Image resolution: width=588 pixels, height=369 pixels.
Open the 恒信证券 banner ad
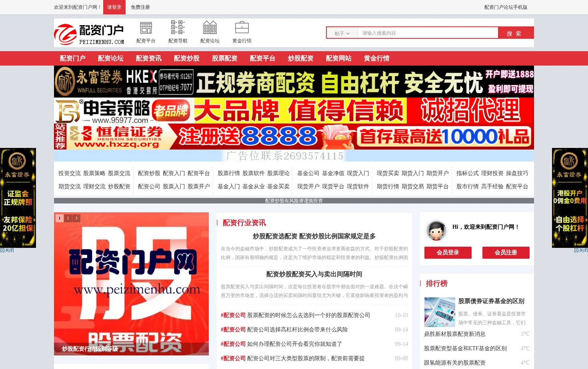[294, 136]
